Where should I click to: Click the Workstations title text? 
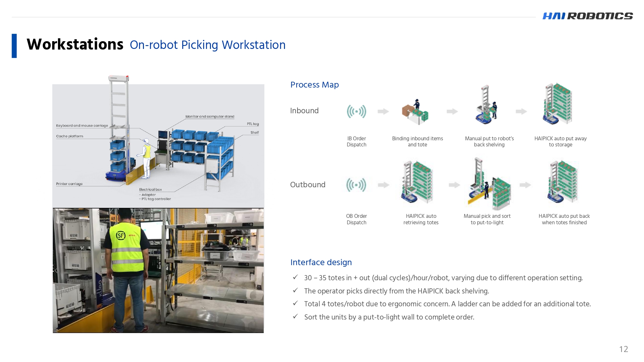click(x=75, y=44)
